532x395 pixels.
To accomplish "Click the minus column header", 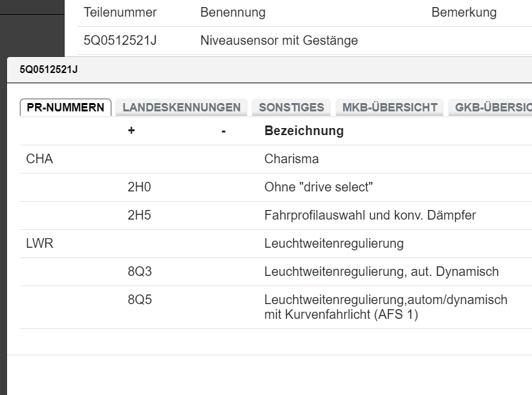I will point(222,131).
